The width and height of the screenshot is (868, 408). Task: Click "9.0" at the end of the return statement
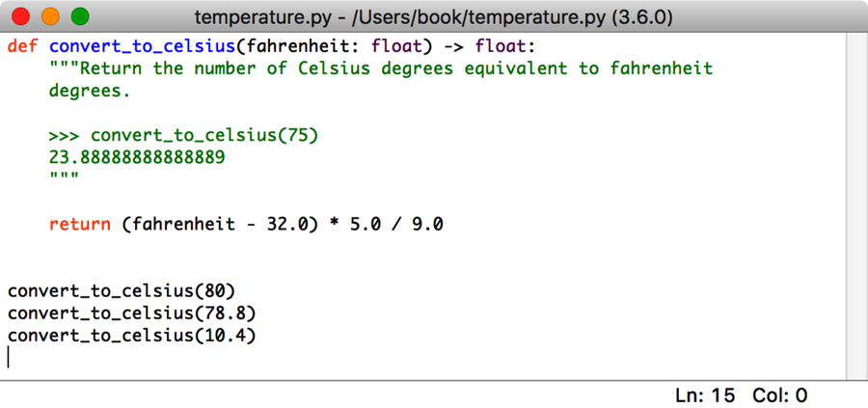coord(427,224)
